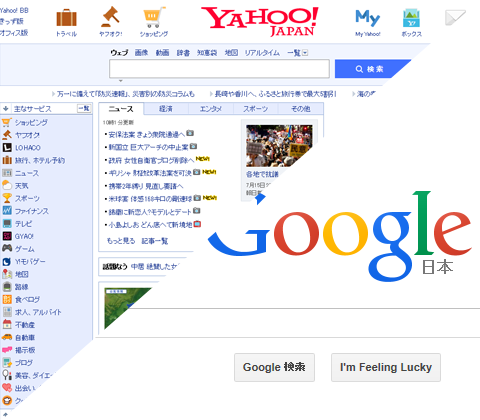Open headline 安保法案 きょう衆院通過へ

coord(146,135)
